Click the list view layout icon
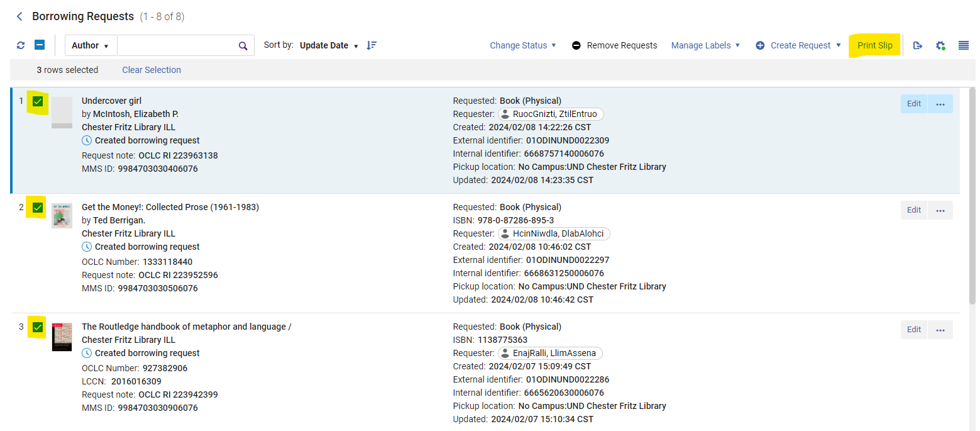The height and width of the screenshot is (431, 980). pos(963,45)
